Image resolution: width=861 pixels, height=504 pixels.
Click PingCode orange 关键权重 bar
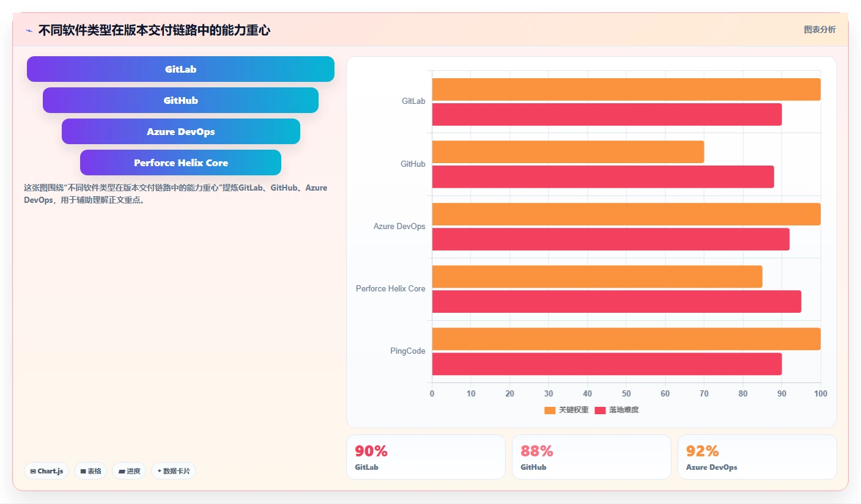[x=626, y=338]
